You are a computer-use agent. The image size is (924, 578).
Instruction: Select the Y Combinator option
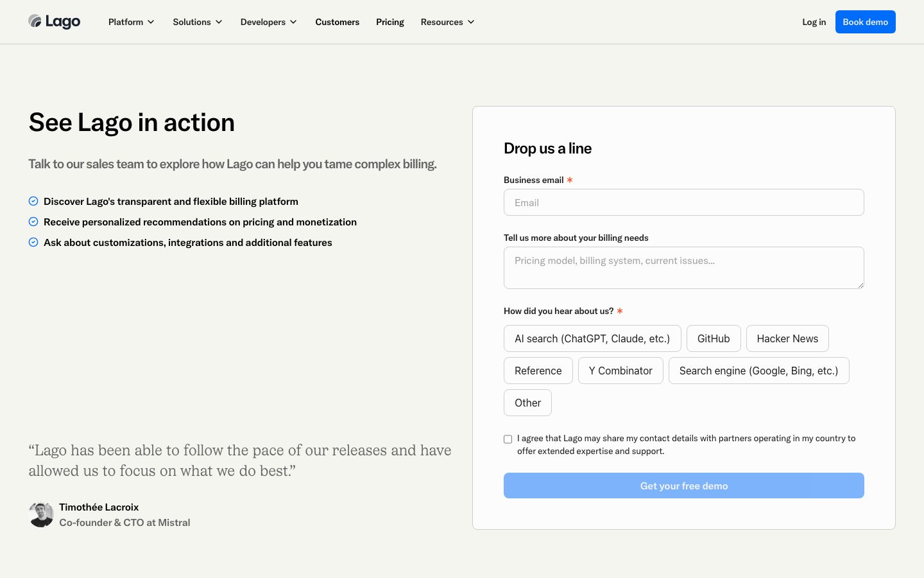620,371
